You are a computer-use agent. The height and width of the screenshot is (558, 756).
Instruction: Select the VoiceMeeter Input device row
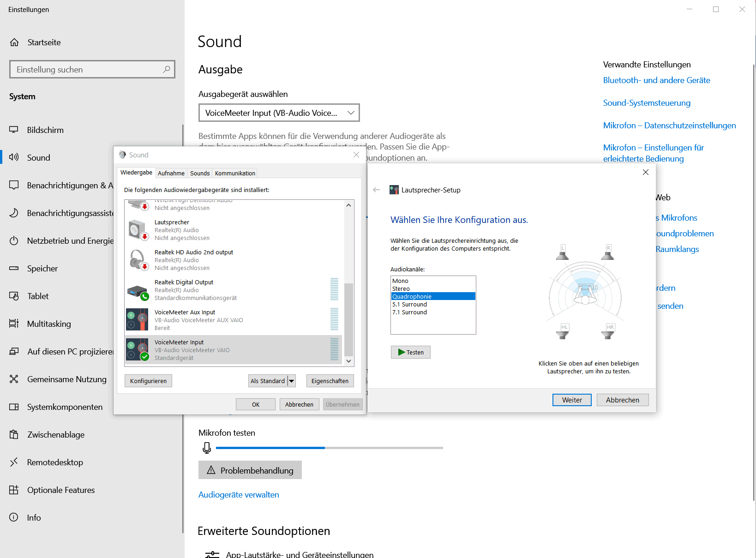(x=234, y=350)
